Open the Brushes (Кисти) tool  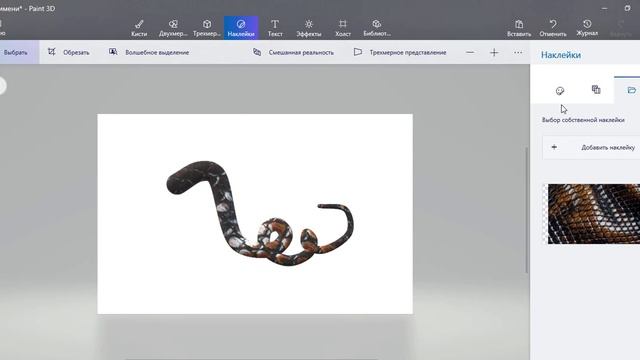[x=139, y=28]
